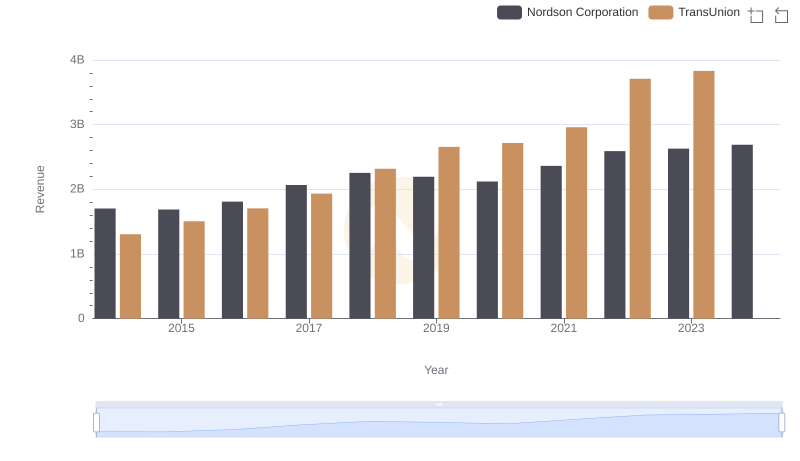800x461 pixels.
Task: Select TransUnion bar above 2021 label
Action: click(576, 223)
